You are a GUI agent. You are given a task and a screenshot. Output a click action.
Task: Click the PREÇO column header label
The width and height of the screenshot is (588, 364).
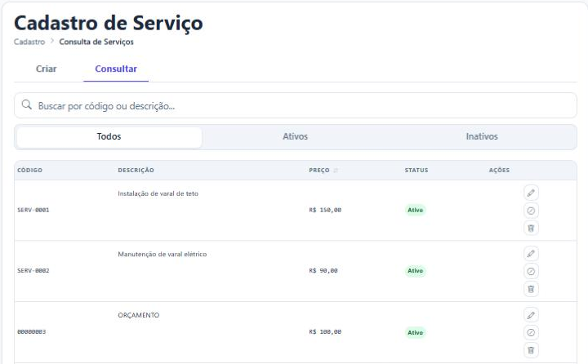pyautogui.click(x=319, y=171)
